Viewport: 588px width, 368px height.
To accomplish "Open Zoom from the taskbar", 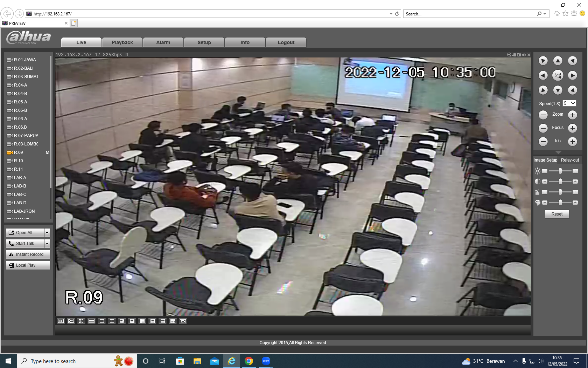I will (x=266, y=361).
